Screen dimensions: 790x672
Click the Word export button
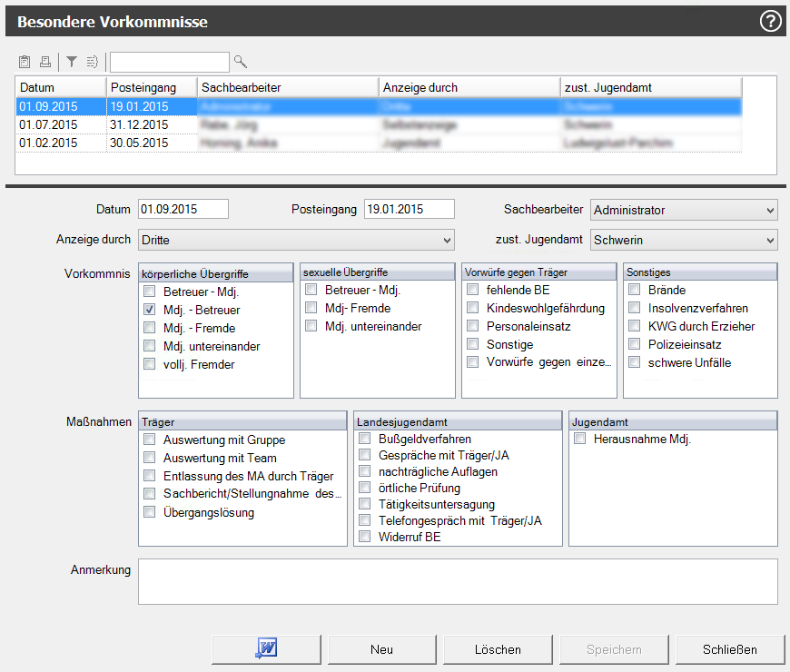point(267,649)
